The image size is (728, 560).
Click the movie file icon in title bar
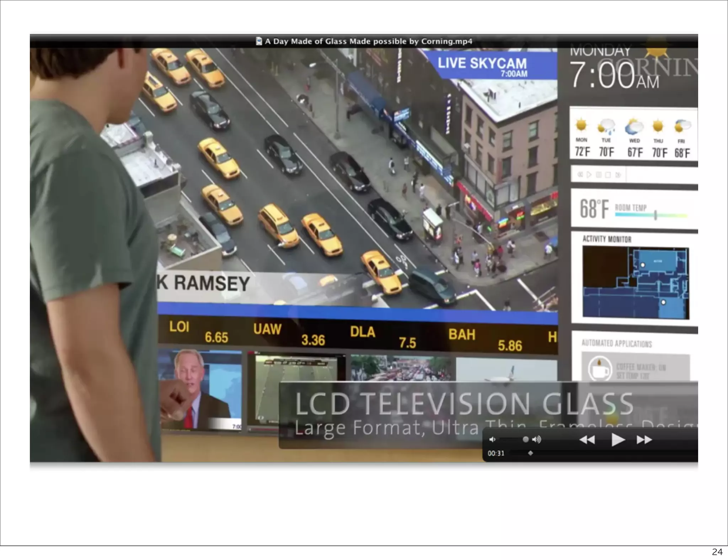pos(259,41)
